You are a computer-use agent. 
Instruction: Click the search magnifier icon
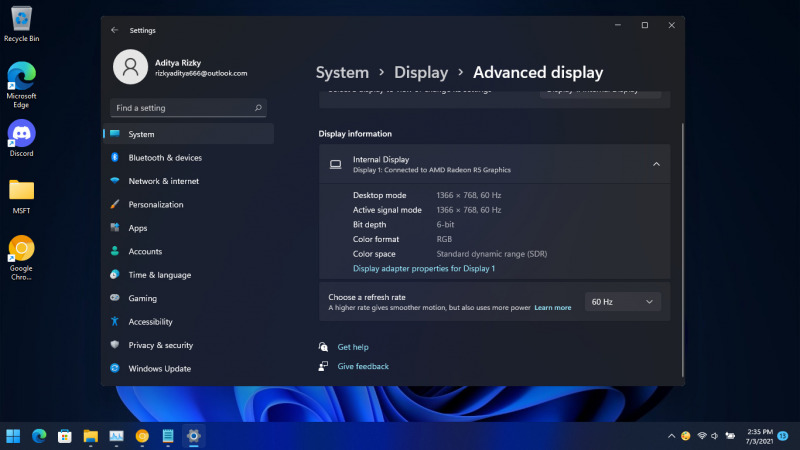[x=258, y=108]
